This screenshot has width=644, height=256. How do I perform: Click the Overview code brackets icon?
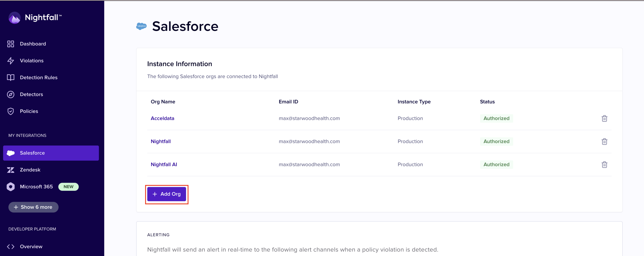pyautogui.click(x=11, y=246)
